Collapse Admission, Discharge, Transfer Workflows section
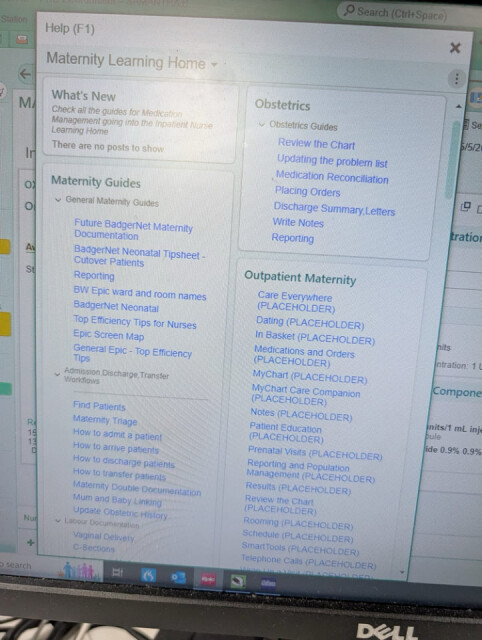The image size is (482, 640). [57, 374]
